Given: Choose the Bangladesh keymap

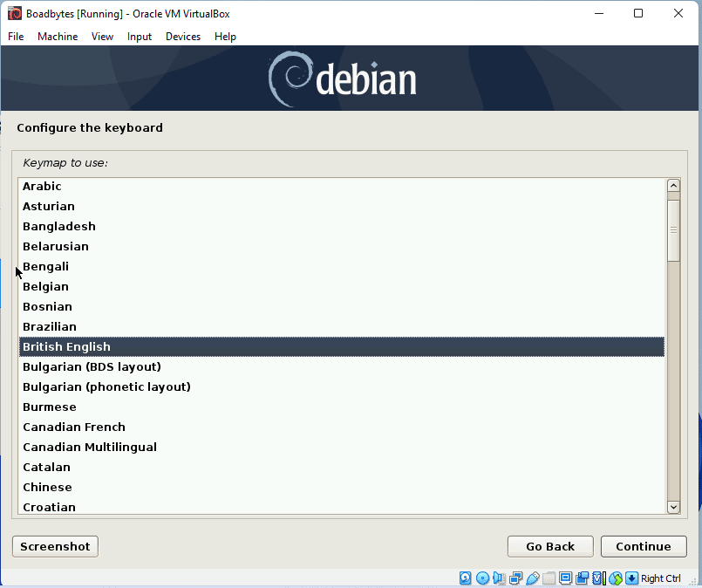Looking at the screenshot, I should 342,227.
